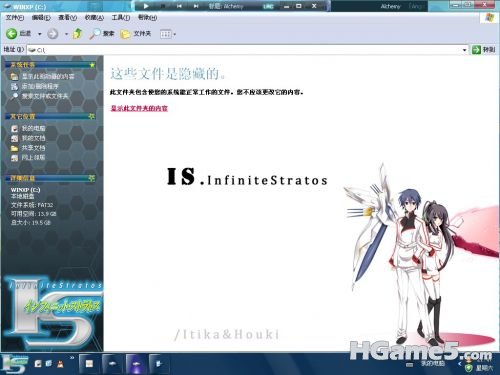500x375 pixels.
Task: Go up one folder level icon
Action: (78, 33)
